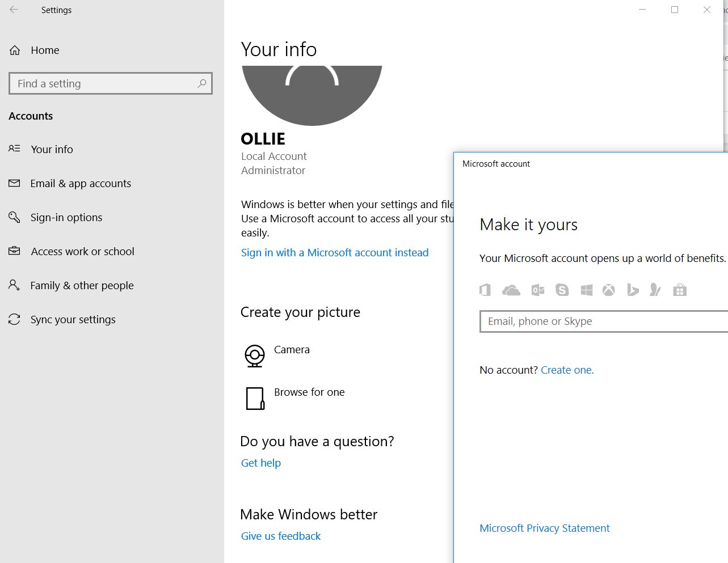Open the Home icon in sidebar
The height and width of the screenshot is (563, 728).
pos(15,50)
